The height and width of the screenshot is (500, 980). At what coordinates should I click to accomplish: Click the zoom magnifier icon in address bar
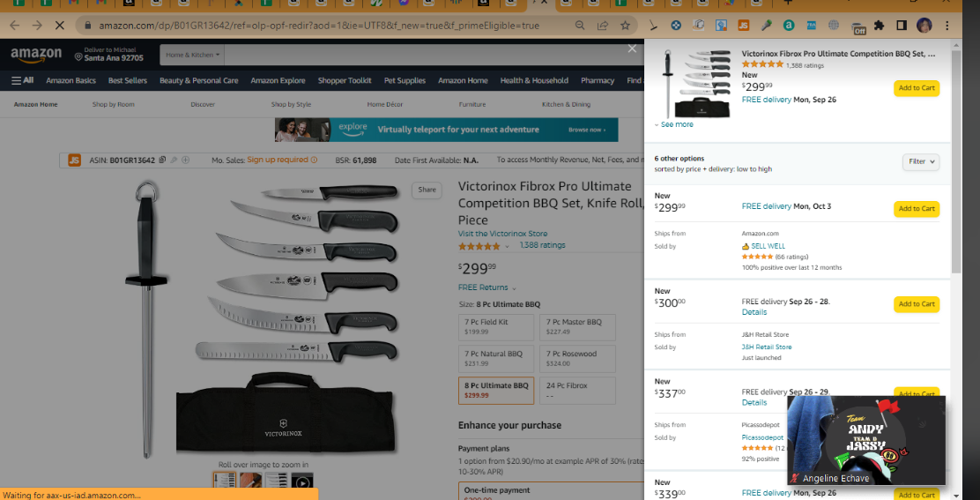coord(581,26)
